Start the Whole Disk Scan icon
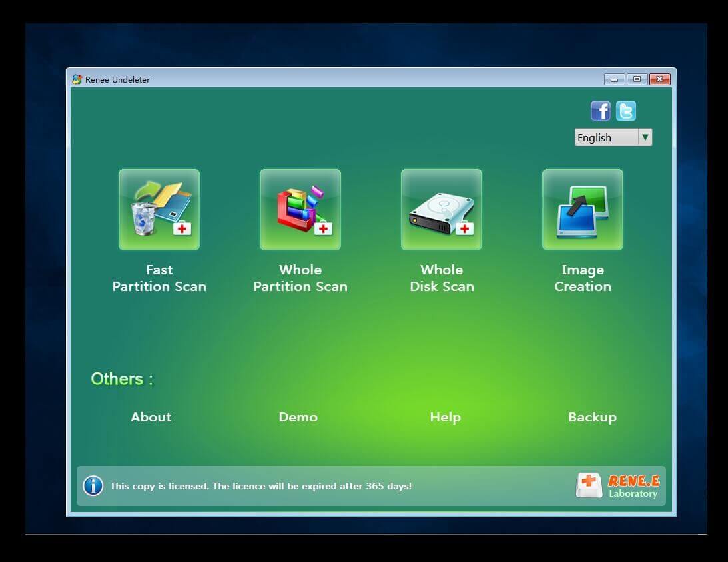Image resolution: width=728 pixels, height=562 pixels. (x=442, y=210)
